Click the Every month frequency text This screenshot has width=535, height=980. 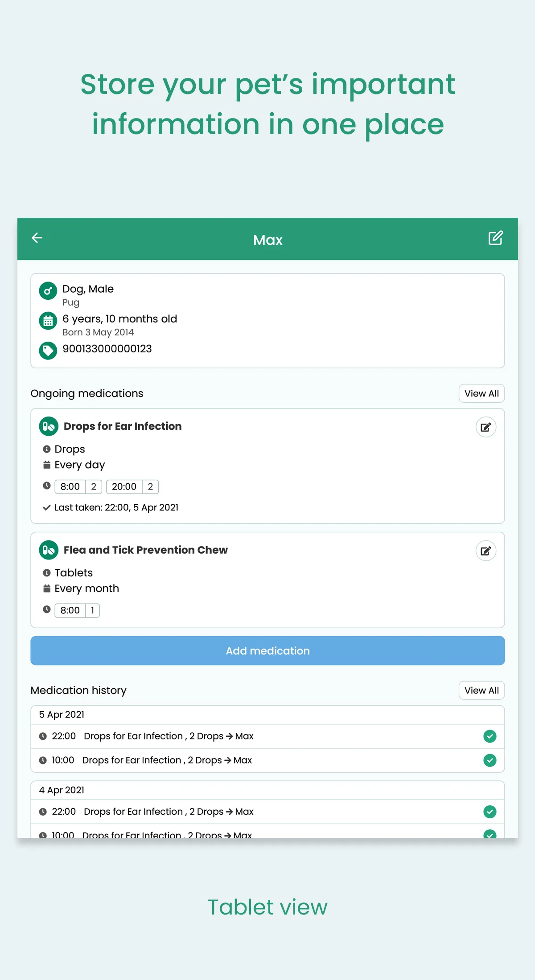tap(87, 588)
